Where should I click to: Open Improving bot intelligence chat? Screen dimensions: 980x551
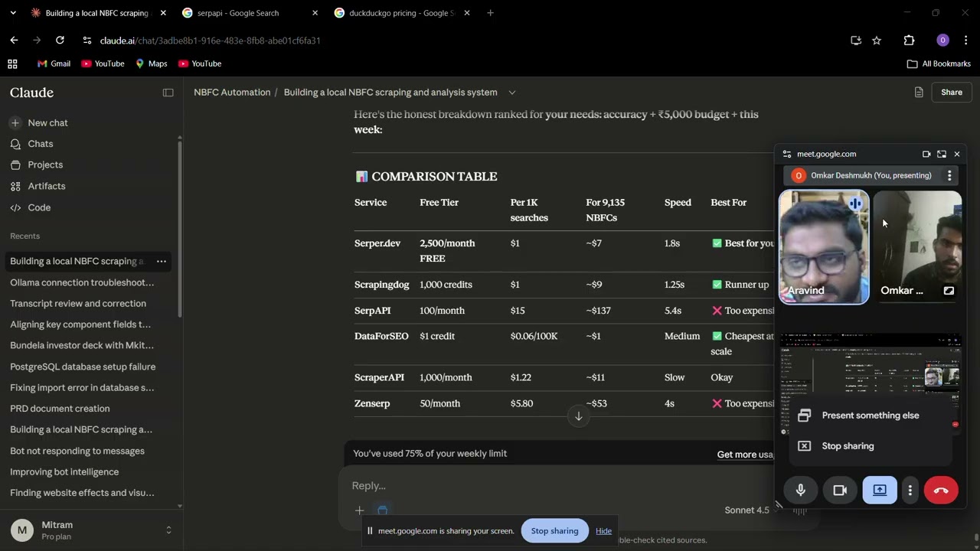pos(64,472)
